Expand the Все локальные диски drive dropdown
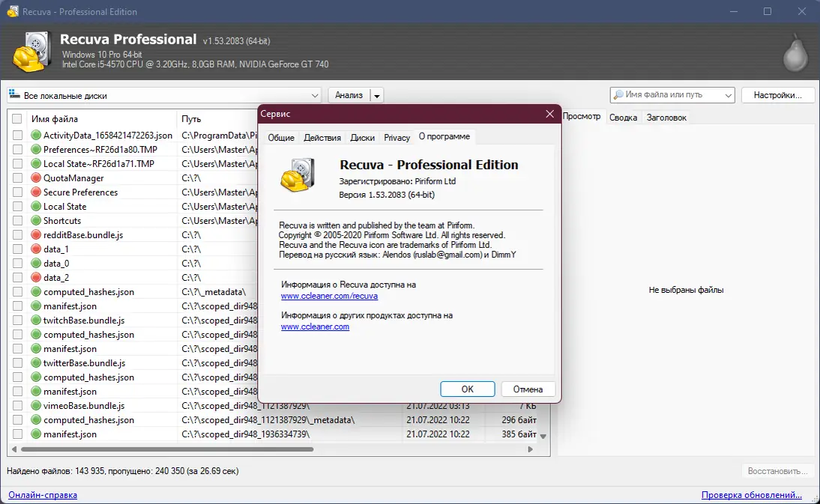820x504 pixels. (x=314, y=96)
